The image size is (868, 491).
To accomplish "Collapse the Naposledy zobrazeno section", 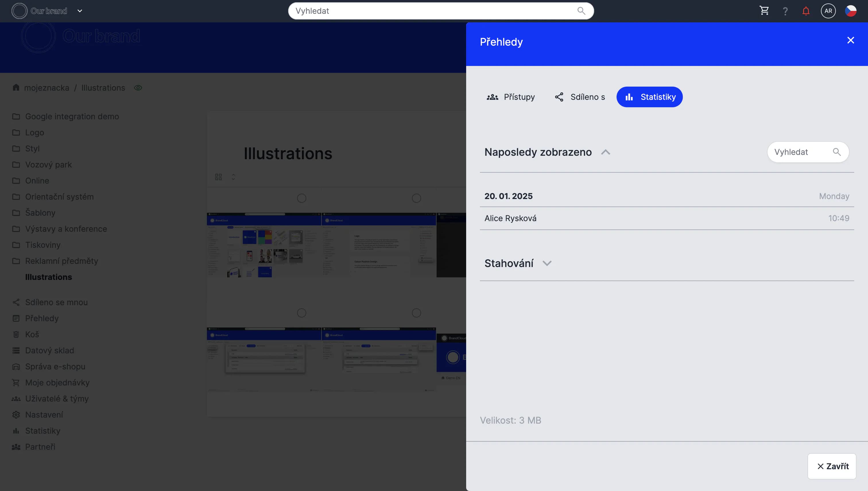I will pos(605,152).
